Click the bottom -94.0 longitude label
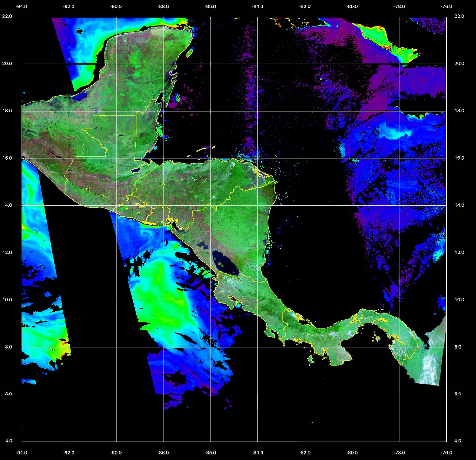The image size is (476, 460). coord(22,452)
